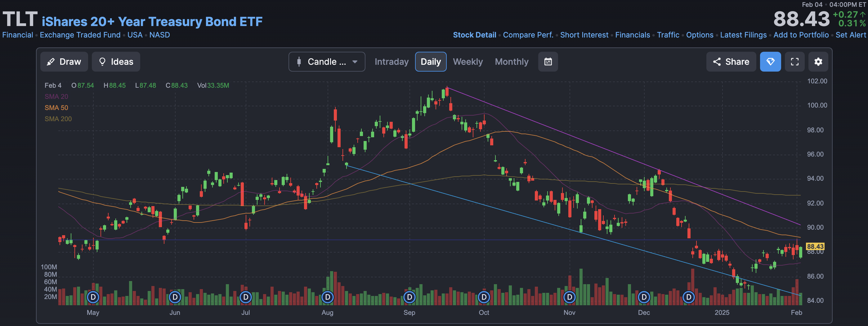
Task: Click the lightbulb icon in Ideas button
Action: 102,62
